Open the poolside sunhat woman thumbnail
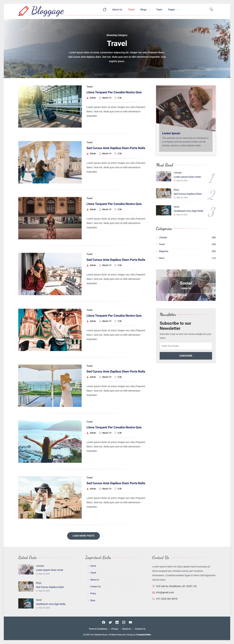Screen dimensions: 234x644 click(x=50, y=386)
